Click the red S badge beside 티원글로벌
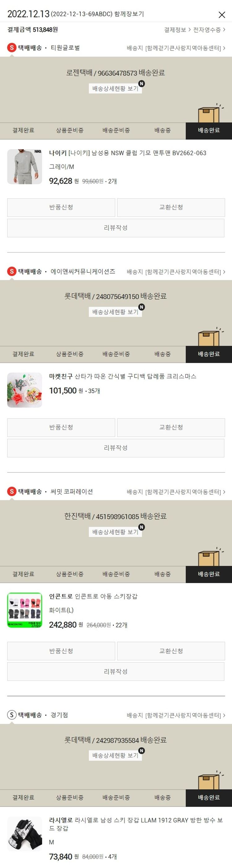Screen dimensions: 232x868 [12, 47]
